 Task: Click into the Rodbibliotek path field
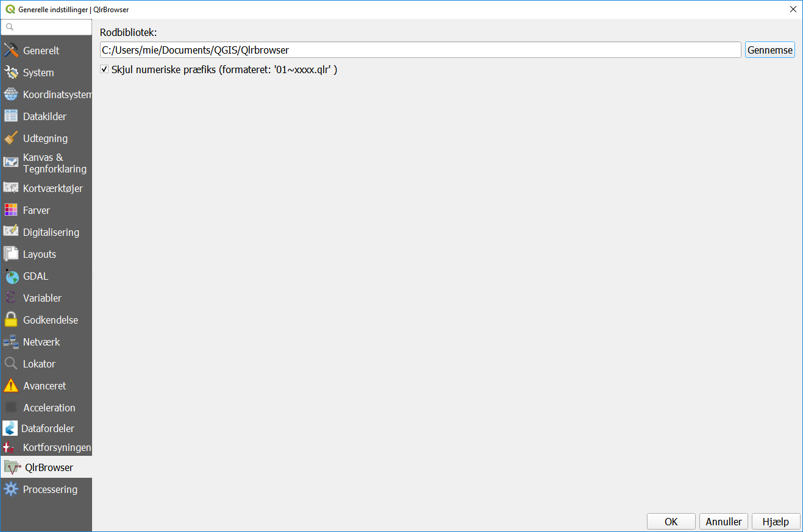[421, 50]
